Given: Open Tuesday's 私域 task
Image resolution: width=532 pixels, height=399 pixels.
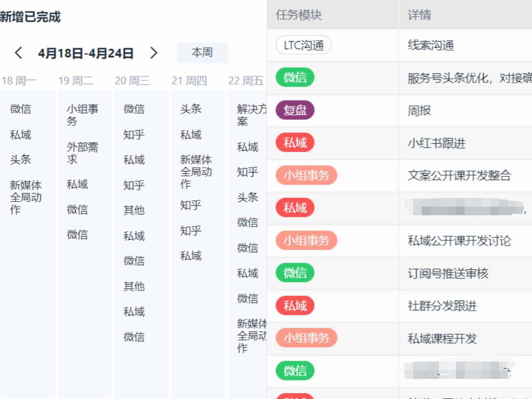Looking at the screenshot, I should tap(77, 184).
